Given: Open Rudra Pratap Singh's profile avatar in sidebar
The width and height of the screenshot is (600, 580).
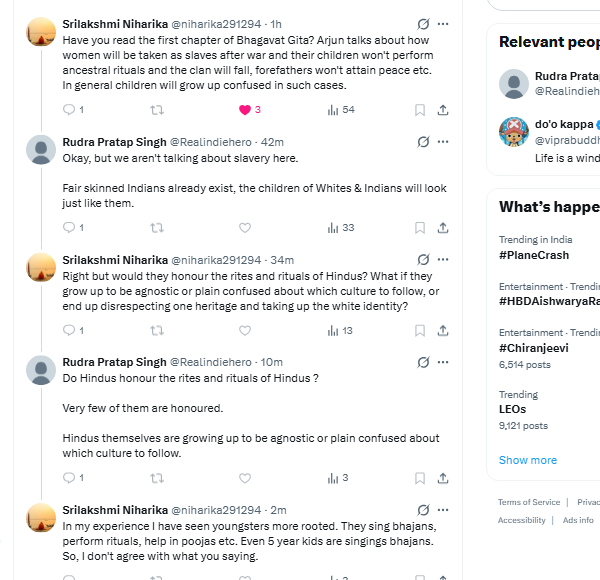Looking at the screenshot, I should point(514,84).
